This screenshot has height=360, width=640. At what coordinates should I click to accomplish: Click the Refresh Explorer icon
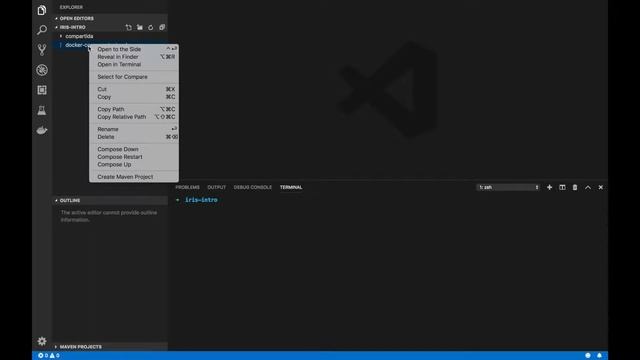pos(151,27)
